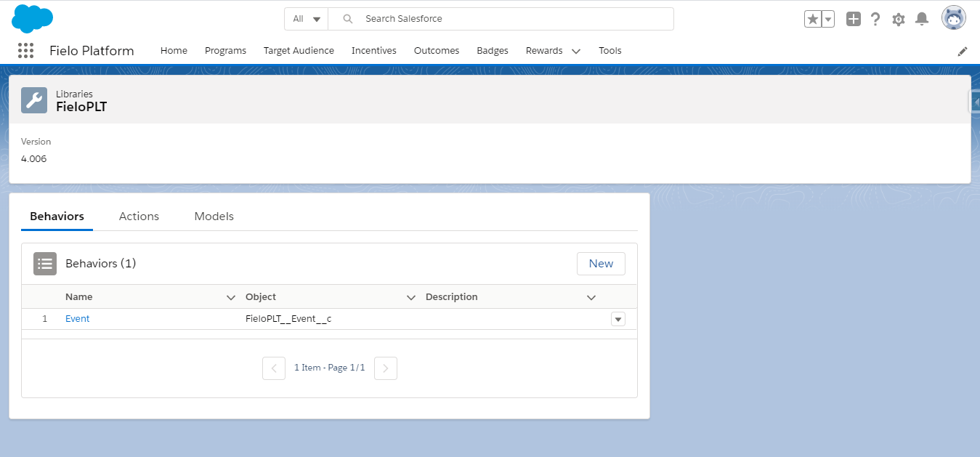Viewport: 980px width, 457px height.
Task: Open the Tools nav item
Action: pyautogui.click(x=610, y=51)
